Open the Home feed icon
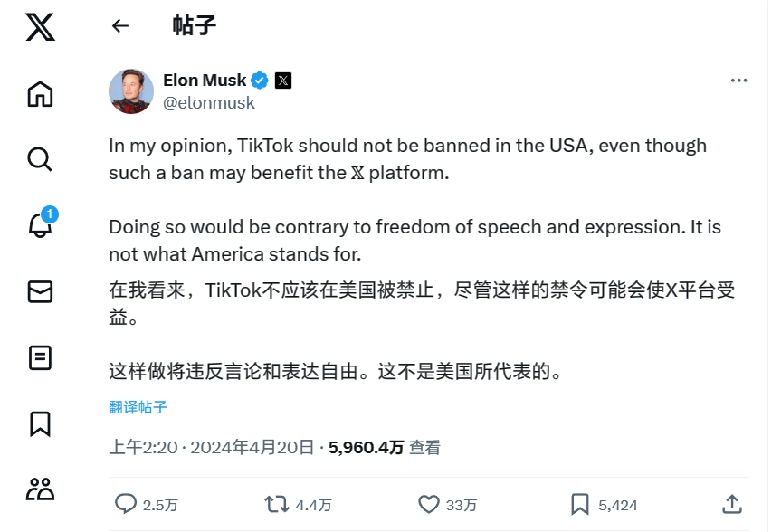This screenshot has width=781, height=532. pyautogui.click(x=40, y=94)
